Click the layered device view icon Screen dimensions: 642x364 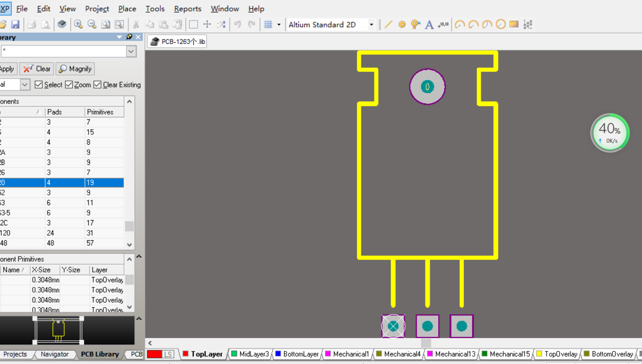62,25
